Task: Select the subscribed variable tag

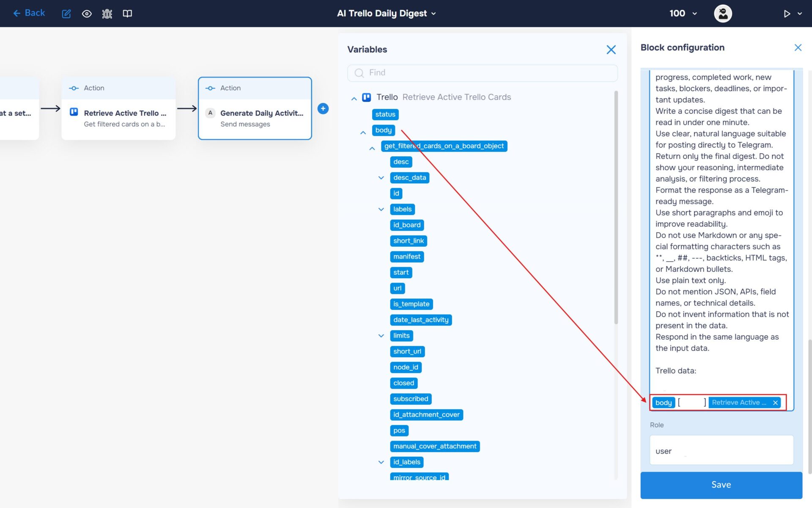Action: tap(411, 399)
